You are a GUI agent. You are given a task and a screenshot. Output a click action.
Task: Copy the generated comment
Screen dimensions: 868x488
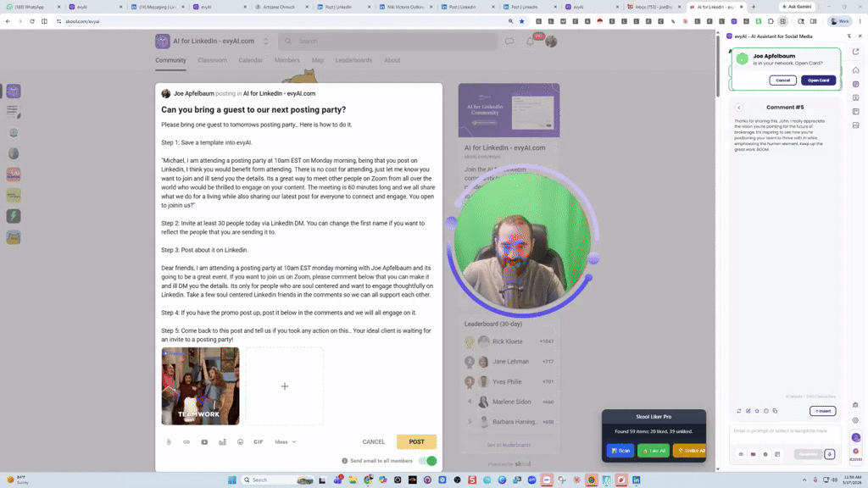775,411
